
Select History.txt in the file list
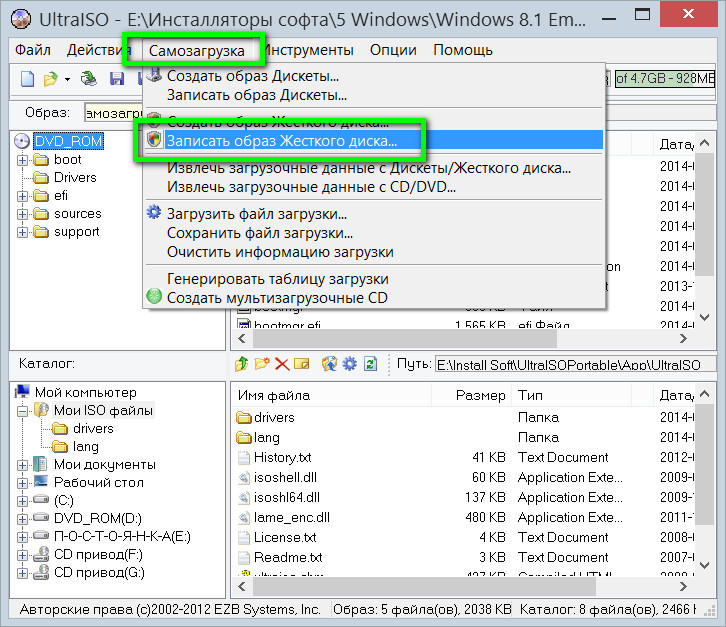[x=282, y=458]
